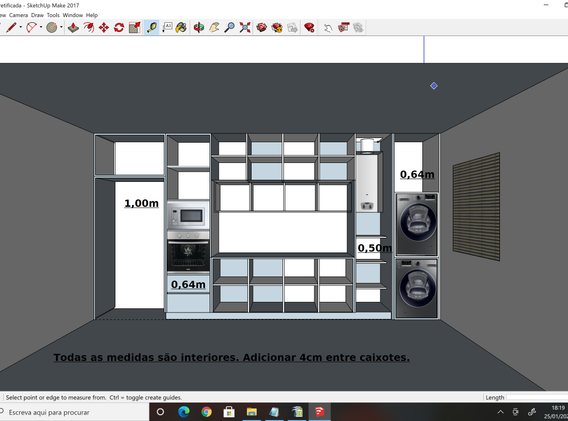This screenshot has height=421, width=568.
Task: Select the Arc drawing tool
Action: 32,28
